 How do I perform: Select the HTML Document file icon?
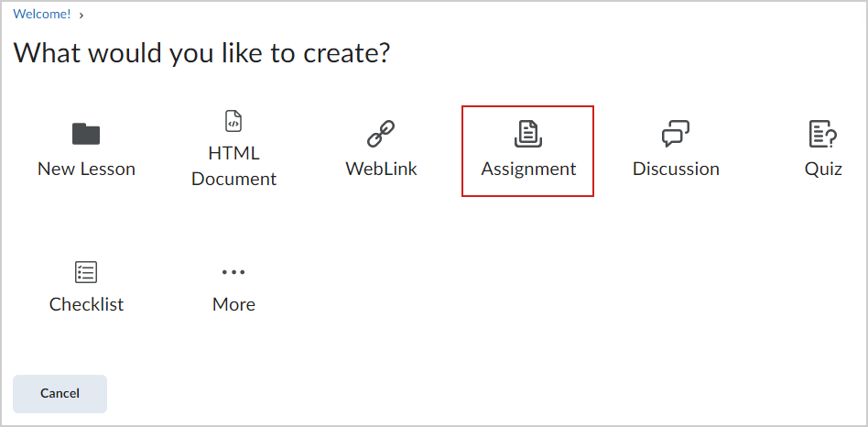pos(233,121)
